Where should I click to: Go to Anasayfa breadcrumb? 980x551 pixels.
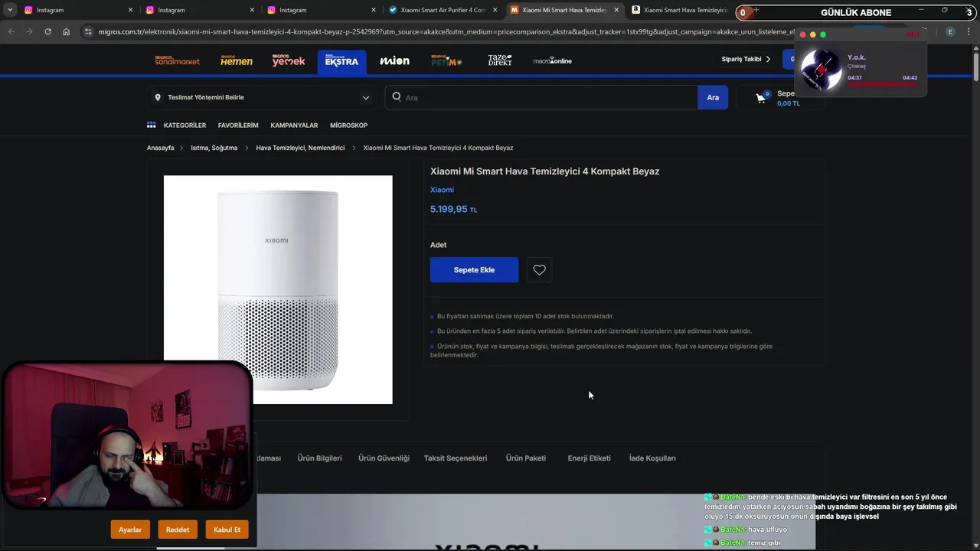(161, 148)
